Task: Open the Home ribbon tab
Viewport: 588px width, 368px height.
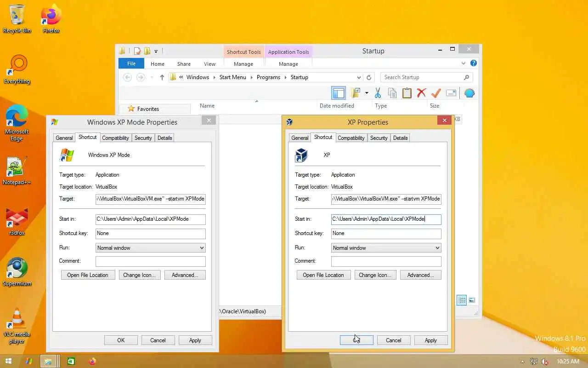Action: pyautogui.click(x=158, y=64)
